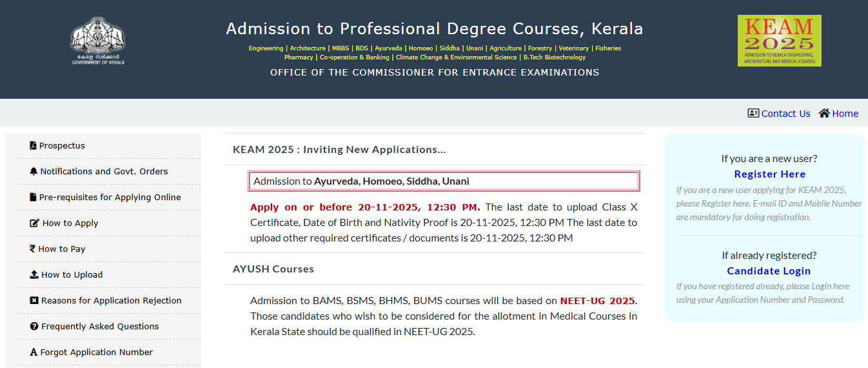The height and width of the screenshot is (368, 868).
Task: Click the edit icon beside How to Apply
Action: [34, 223]
